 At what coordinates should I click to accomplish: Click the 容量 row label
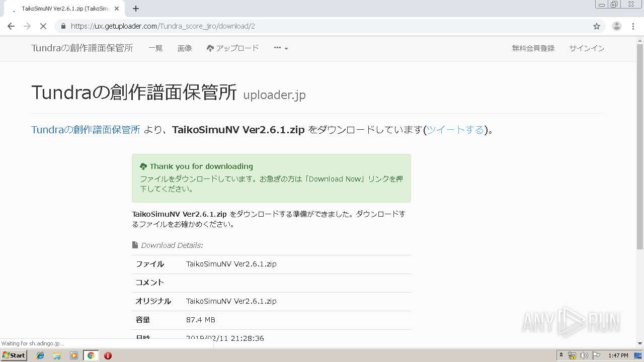pos(143,320)
